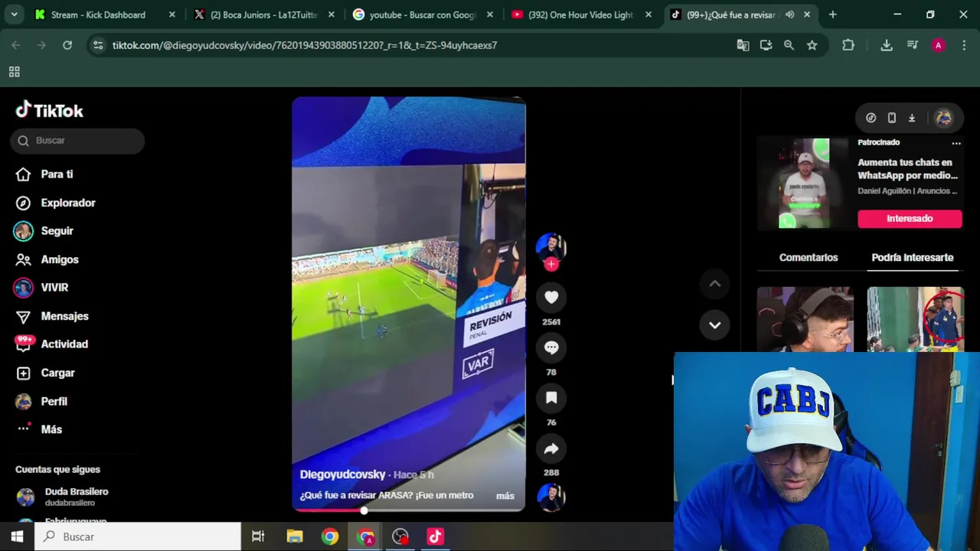The image size is (980, 551).
Task: Share the video with arrow icon
Action: click(x=551, y=448)
